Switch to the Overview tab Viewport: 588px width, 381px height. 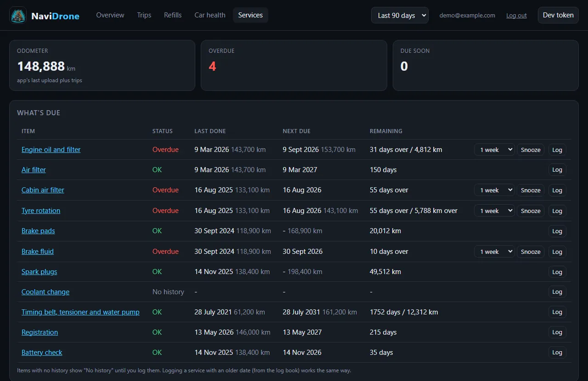110,15
